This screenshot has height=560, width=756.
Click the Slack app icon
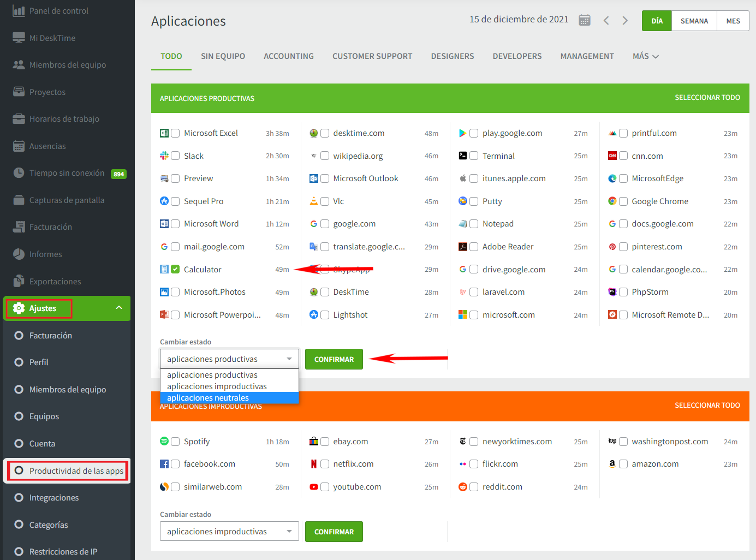click(164, 156)
